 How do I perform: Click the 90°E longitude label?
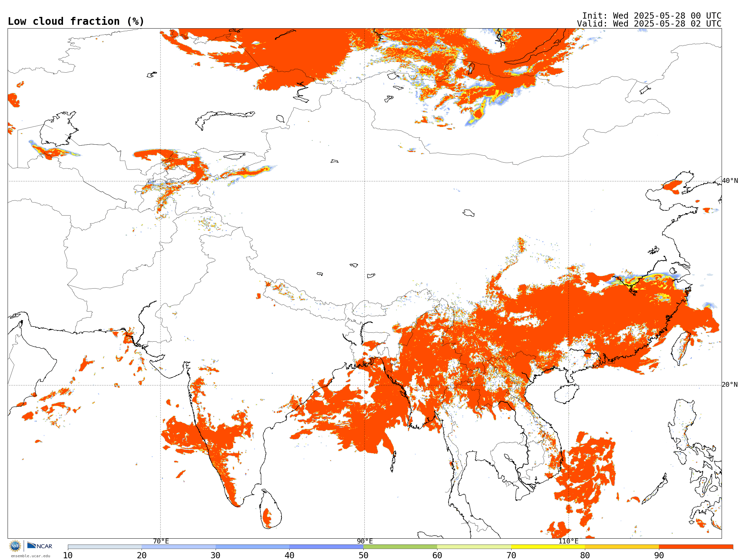tap(365, 541)
